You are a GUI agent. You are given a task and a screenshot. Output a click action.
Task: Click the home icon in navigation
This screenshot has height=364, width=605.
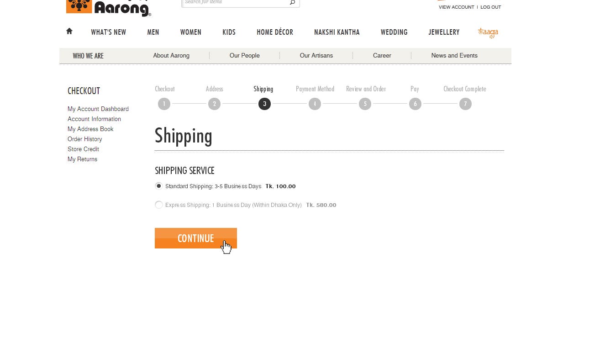pyautogui.click(x=69, y=31)
